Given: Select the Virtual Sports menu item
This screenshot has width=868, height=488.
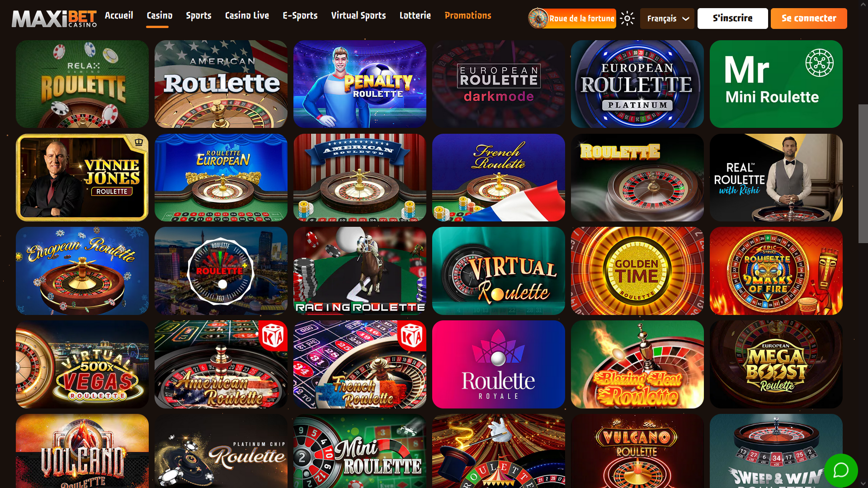Looking at the screenshot, I should tap(359, 15).
